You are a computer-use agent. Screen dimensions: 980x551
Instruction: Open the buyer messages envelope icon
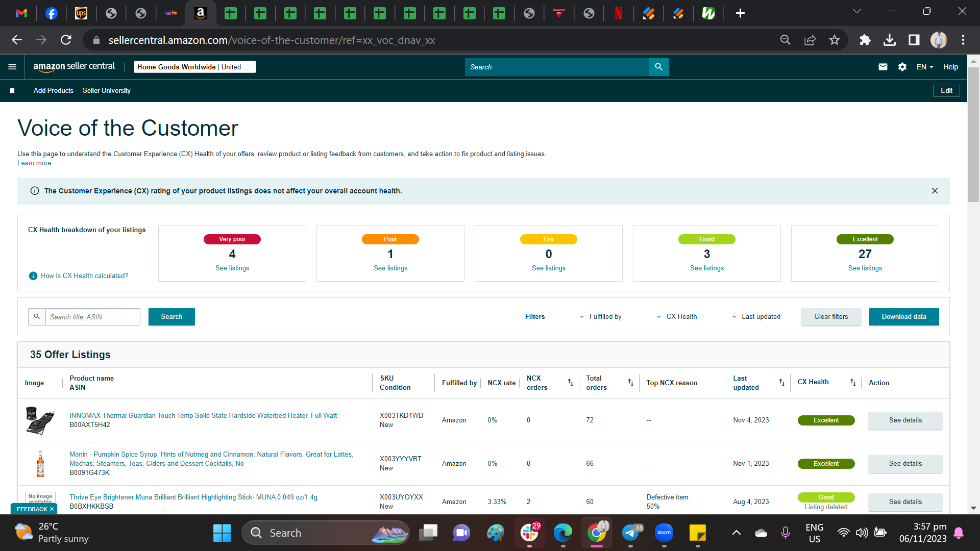[x=883, y=67]
